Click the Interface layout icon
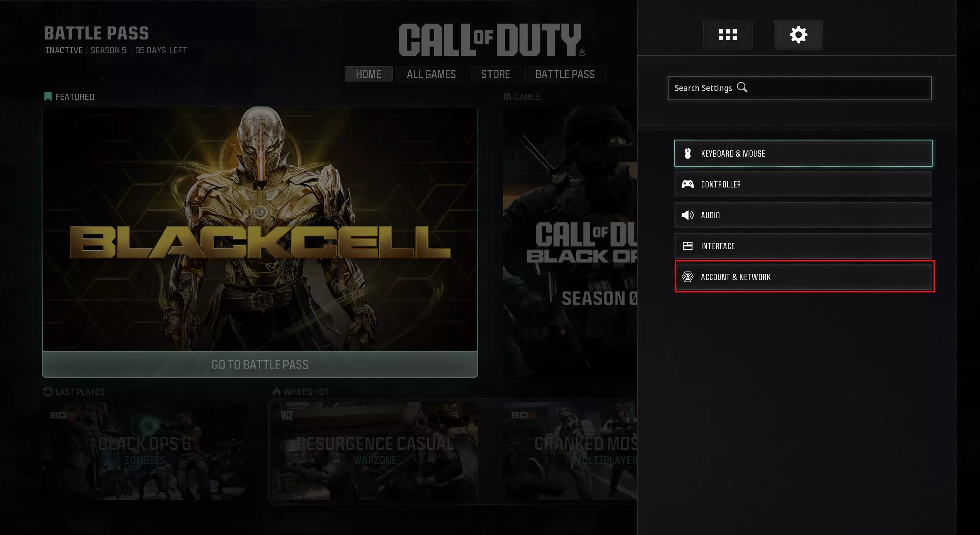This screenshot has height=535, width=980. (x=687, y=246)
